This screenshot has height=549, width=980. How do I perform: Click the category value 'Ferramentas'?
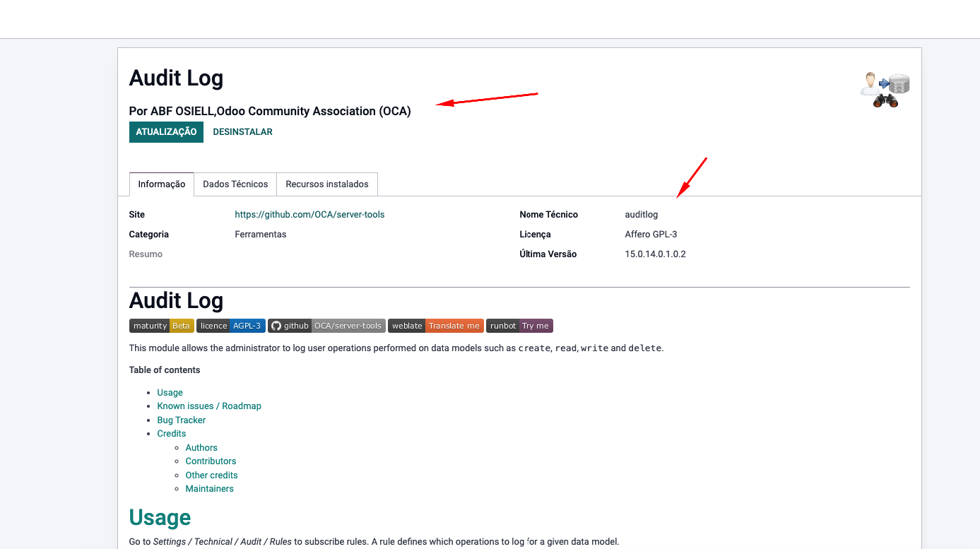[261, 235]
